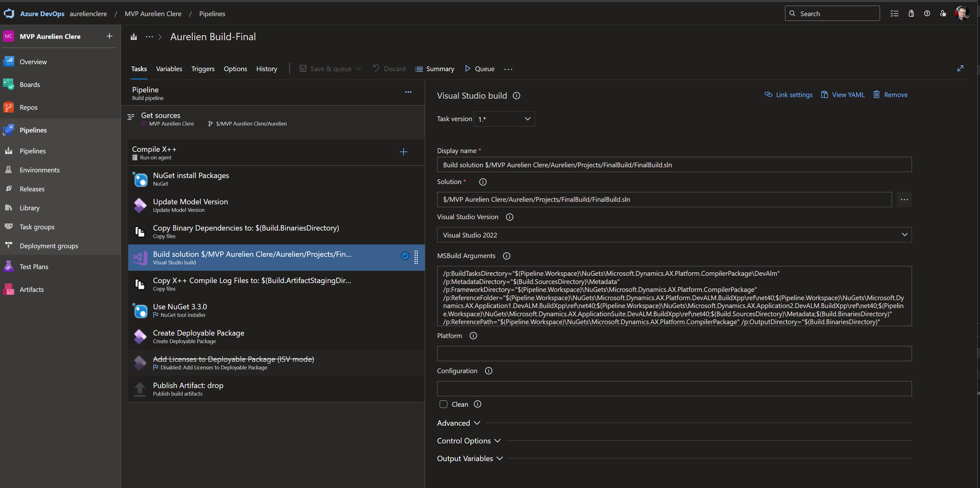Open the work items list icon in header
Screen dimensions: 980x488
(895, 14)
